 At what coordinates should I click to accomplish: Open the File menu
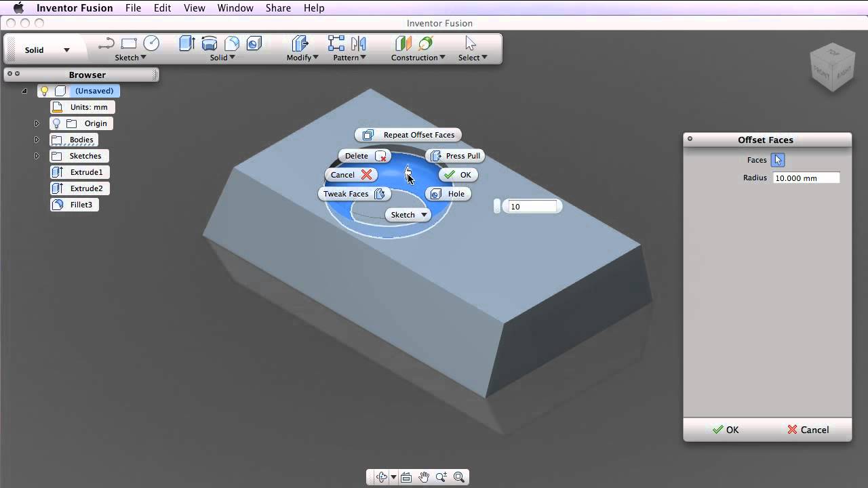click(x=133, y=8)
